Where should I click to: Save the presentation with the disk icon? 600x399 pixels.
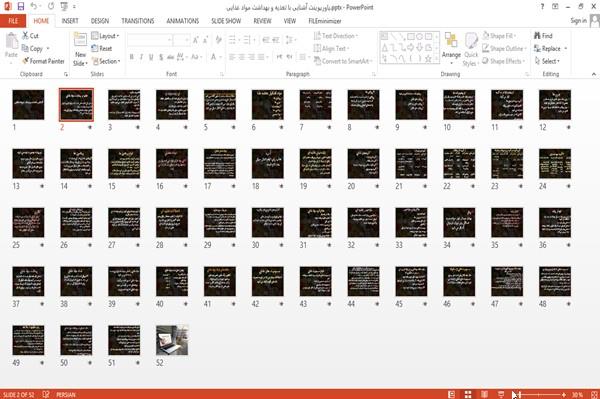pos(21,7)
